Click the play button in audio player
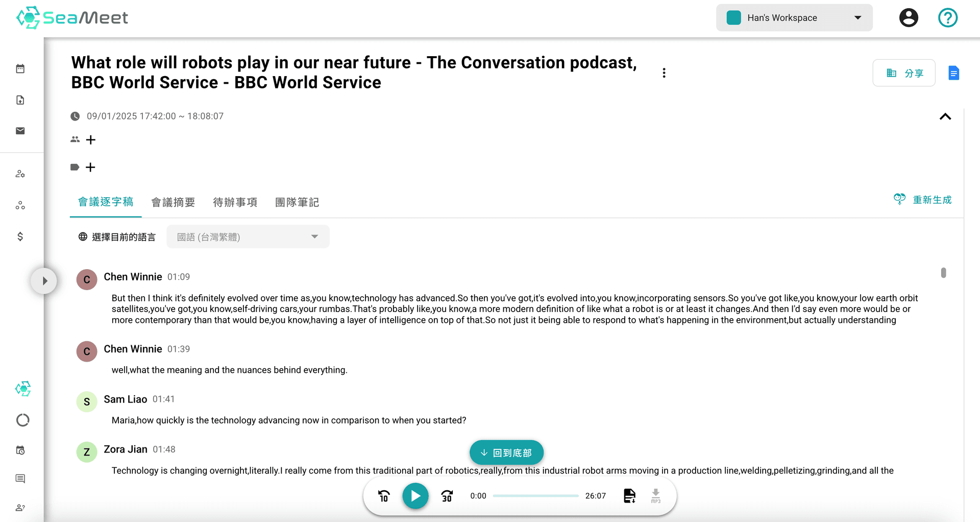This screenshot has width=980, height=522. click(x=415, y=496)
